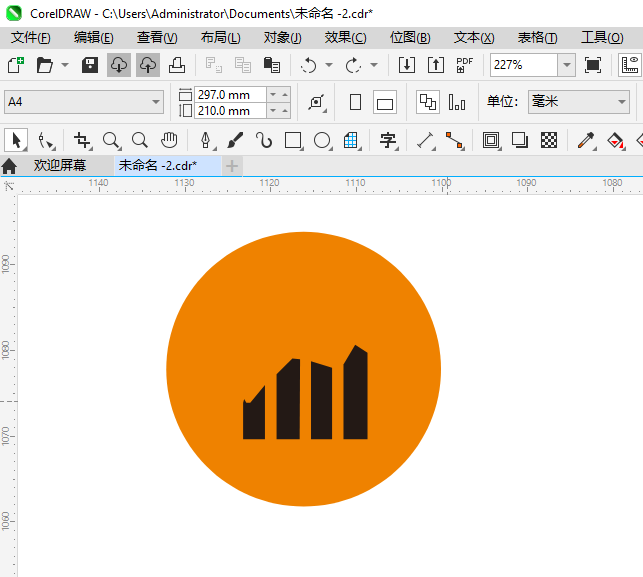Click the page width 297.0 mm field

pos(230,95)
